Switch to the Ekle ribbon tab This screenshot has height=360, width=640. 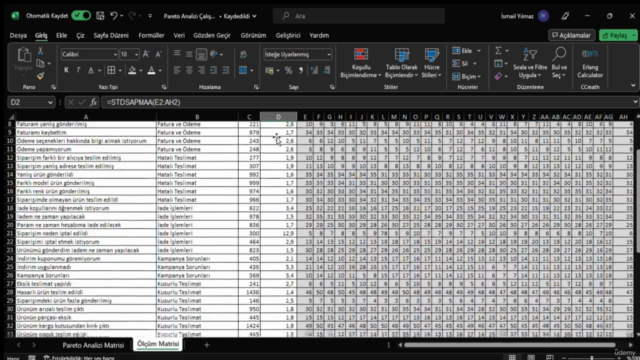pyautogui.click(x=62, y=36)
